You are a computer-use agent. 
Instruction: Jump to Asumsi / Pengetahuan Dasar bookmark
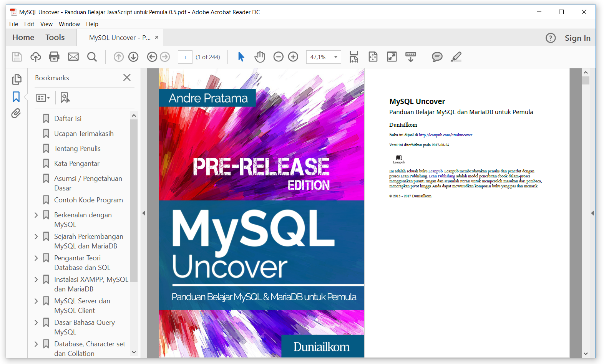tap(88, 183)
